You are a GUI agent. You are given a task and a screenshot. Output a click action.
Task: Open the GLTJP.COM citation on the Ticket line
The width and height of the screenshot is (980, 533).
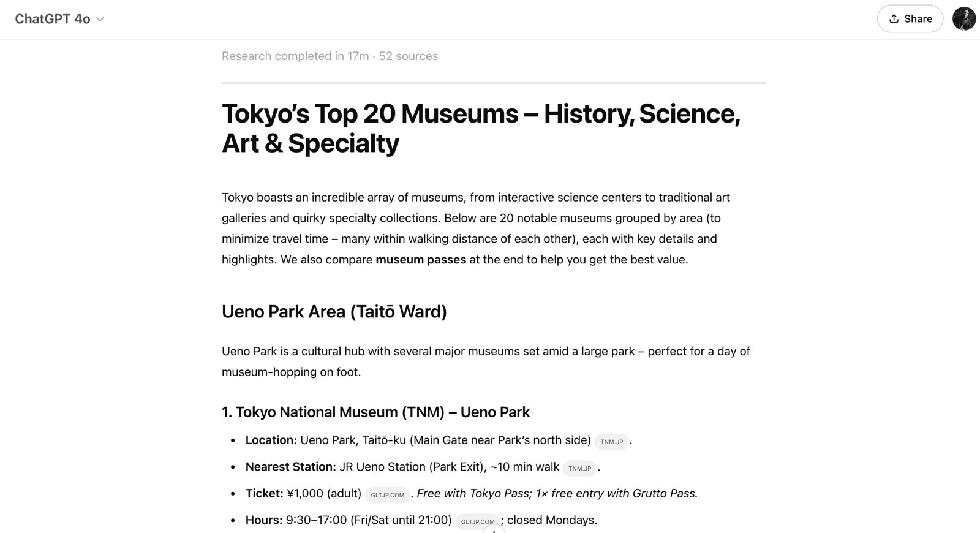coord(387,495)
